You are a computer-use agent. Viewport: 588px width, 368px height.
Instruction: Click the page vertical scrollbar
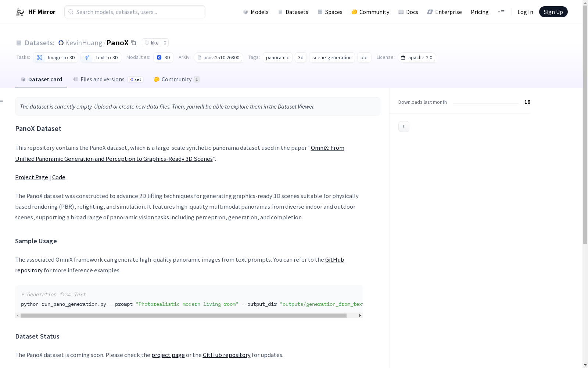pyautogui.click(x=585, y=125)
